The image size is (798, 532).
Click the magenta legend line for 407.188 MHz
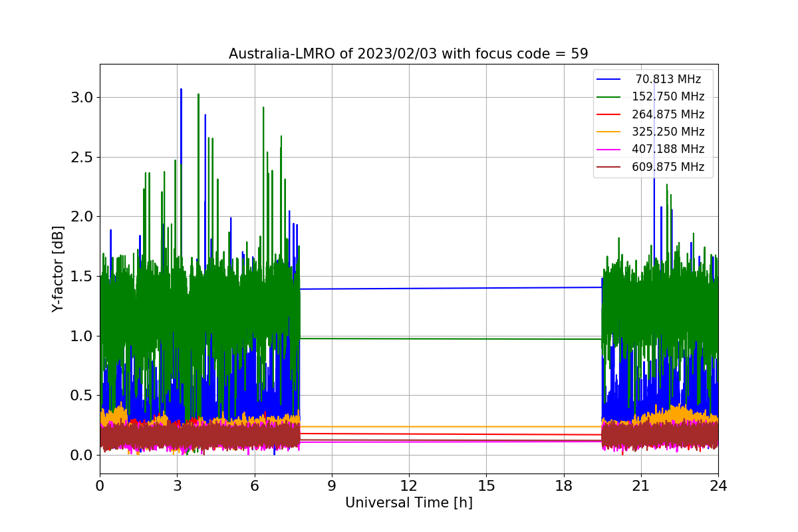[x=609, y=150]
